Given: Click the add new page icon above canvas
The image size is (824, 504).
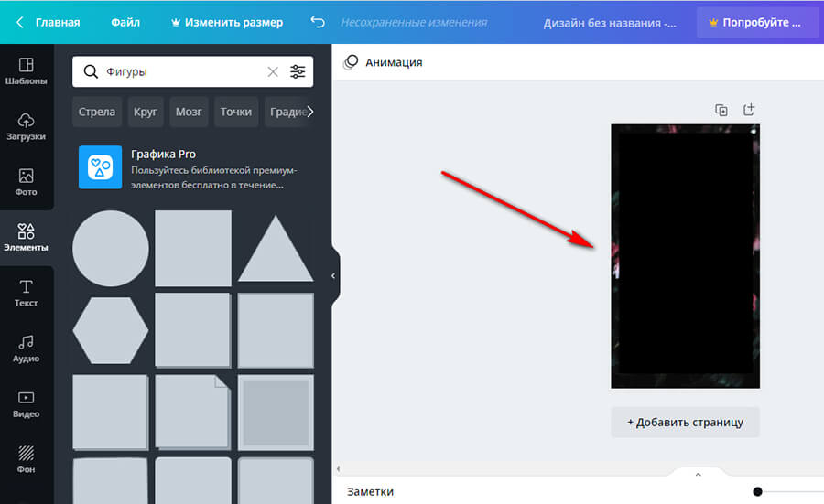Looking at the screenshot, I should click(x=749, y=110).
